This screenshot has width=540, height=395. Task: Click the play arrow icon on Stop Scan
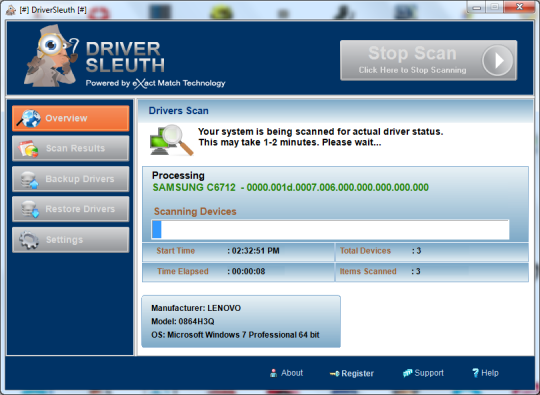(498, 61)
